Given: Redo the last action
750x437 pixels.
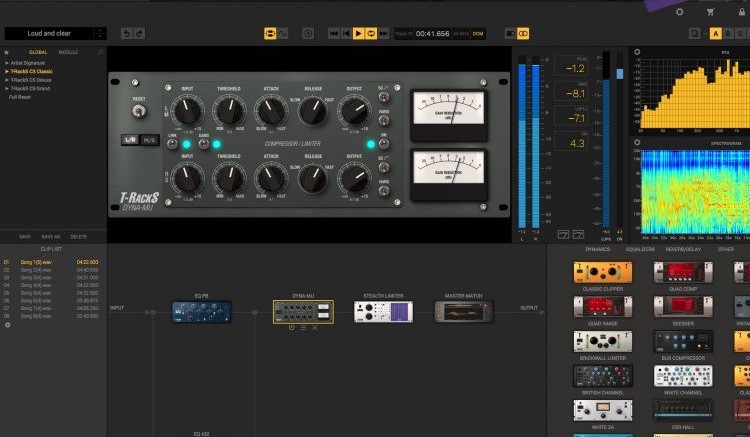Looking at the screenshot, I should click(x=139, y=33).
